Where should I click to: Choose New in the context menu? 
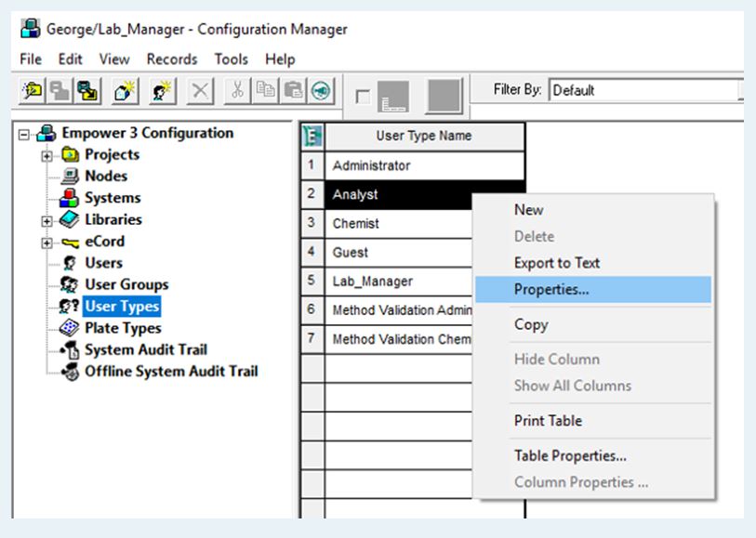click(593, 210)
